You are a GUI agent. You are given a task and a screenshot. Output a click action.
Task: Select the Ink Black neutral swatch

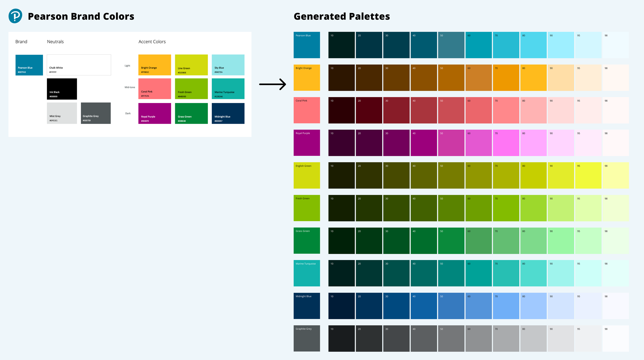pyautogui.click(x=62, y=89)
